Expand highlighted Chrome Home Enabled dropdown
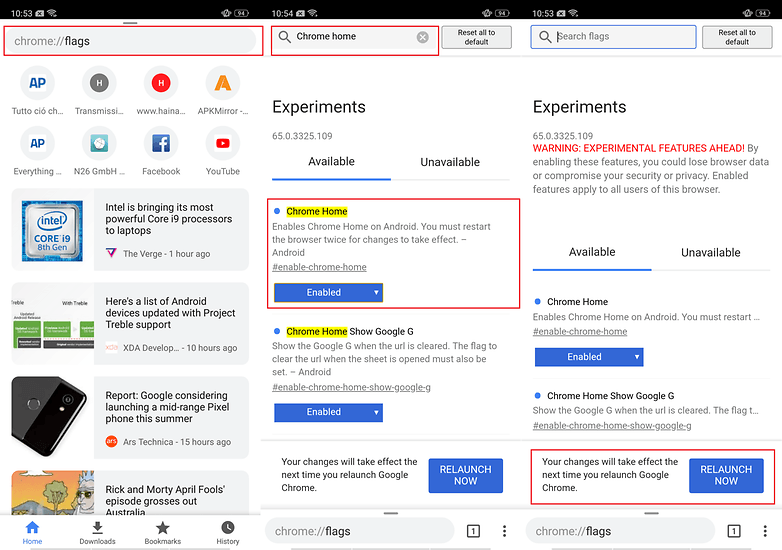 328,293
